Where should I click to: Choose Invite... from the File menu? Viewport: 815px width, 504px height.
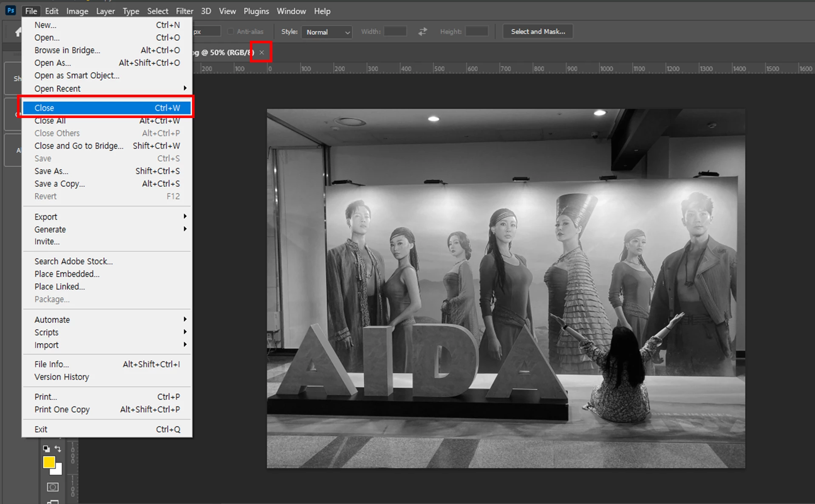107,242
